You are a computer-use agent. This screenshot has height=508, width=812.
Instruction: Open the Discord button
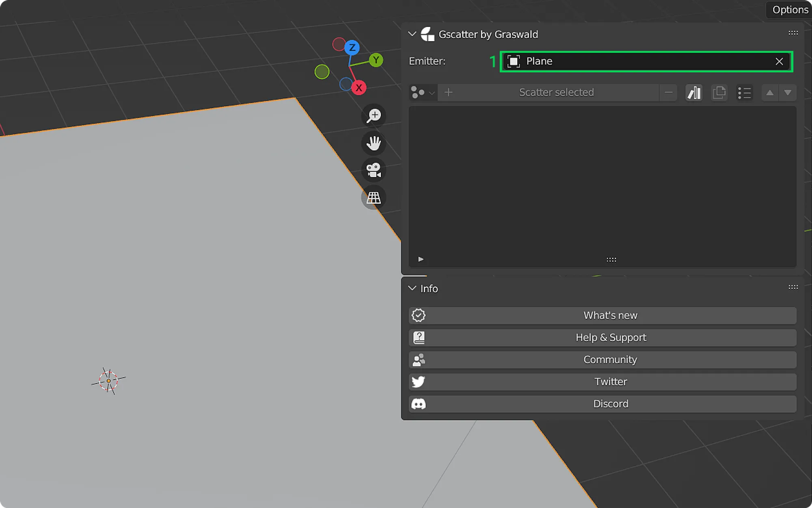click(603, 404)
